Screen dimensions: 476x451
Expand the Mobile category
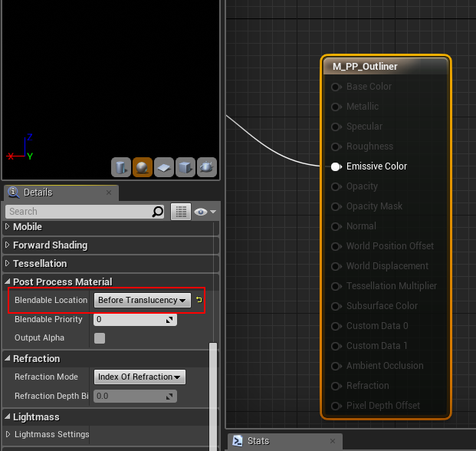(x=8, y=227)
